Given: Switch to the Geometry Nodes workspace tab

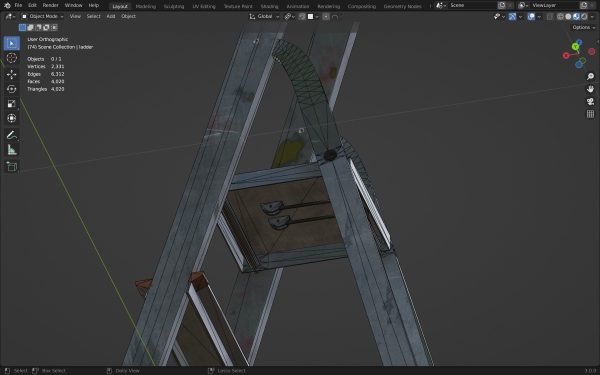Looking at the screenshot, I should tap(402, 6).
